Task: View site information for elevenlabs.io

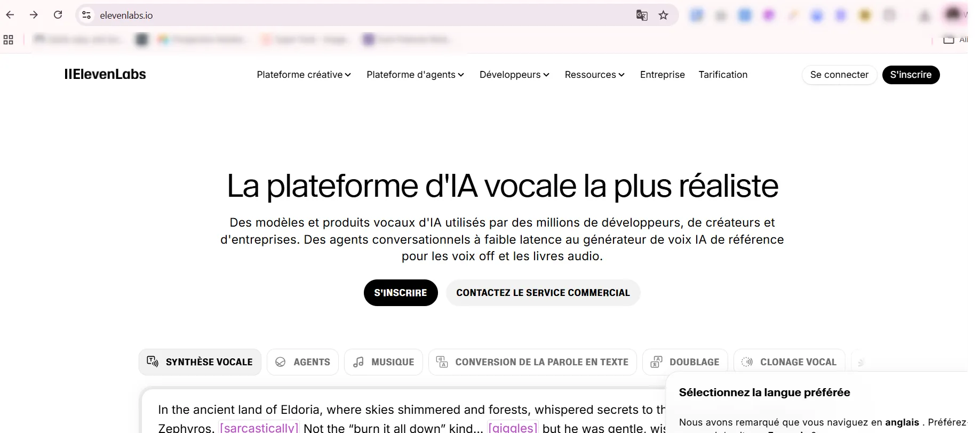Action: click(86, 15)
